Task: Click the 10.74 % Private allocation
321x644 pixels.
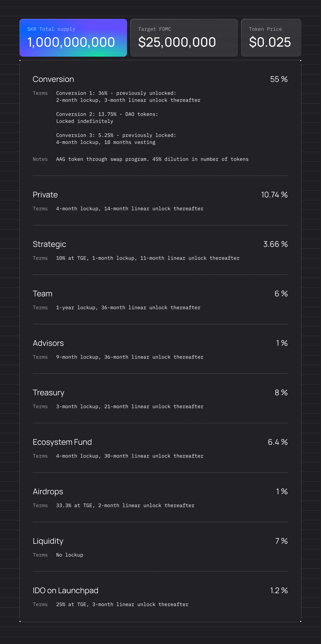Action: pos(274,195)
